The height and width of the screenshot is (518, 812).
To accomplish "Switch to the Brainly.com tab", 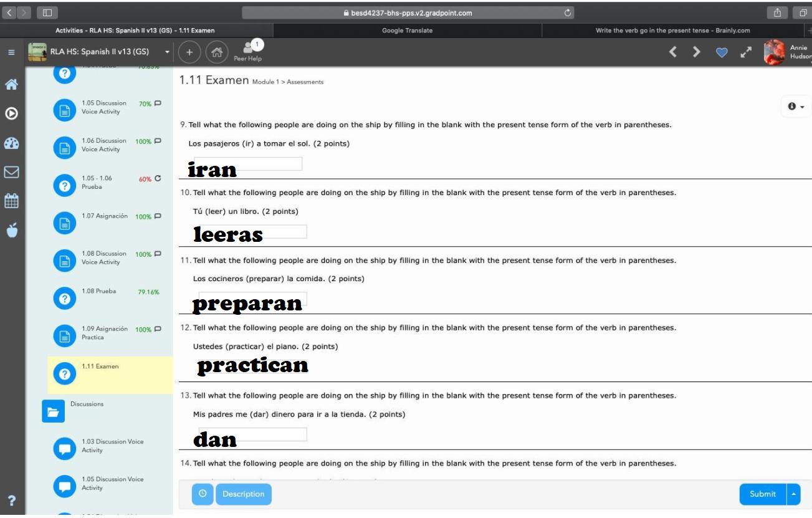I will point(672,31).
